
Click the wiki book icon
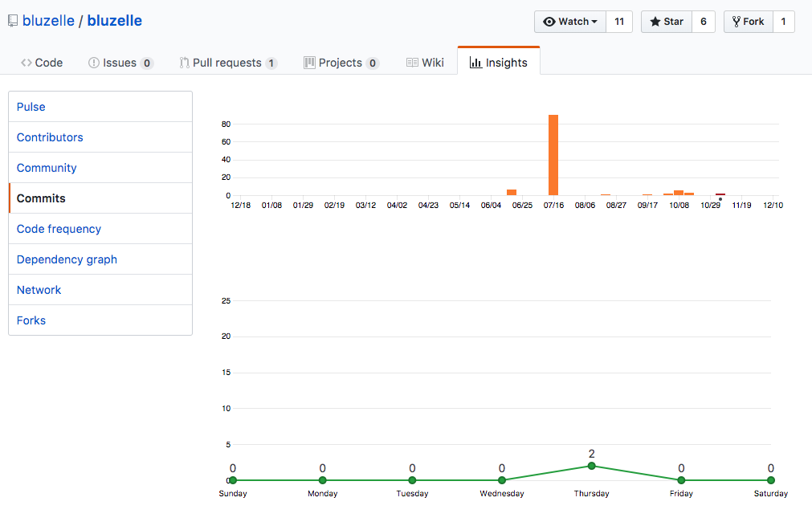click(412, 63)
